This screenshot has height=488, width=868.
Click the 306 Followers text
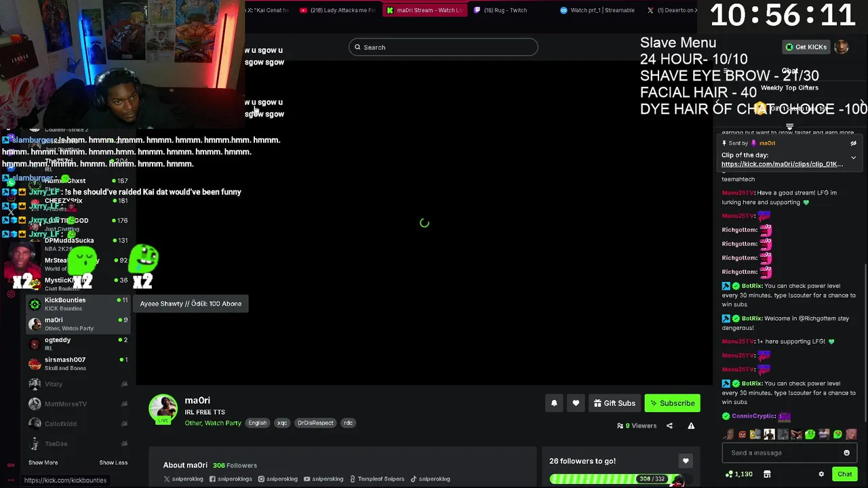pyautogui.click(x=235, y=466)
